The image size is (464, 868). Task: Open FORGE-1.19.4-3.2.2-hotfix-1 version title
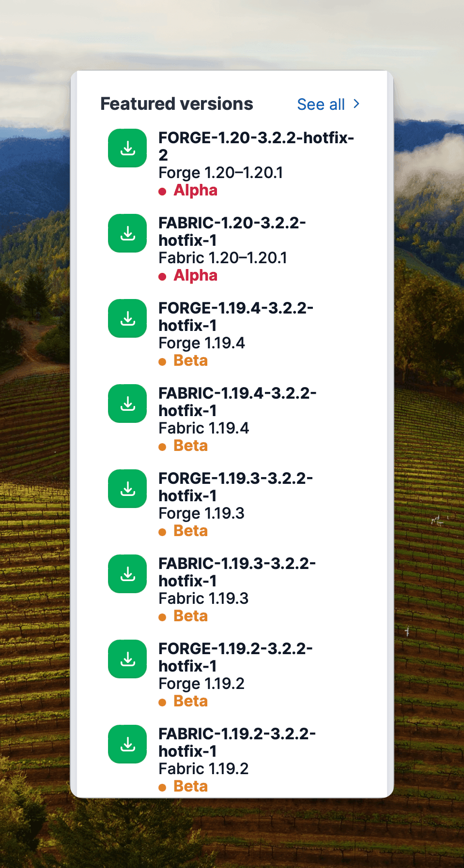coord(236,316)
